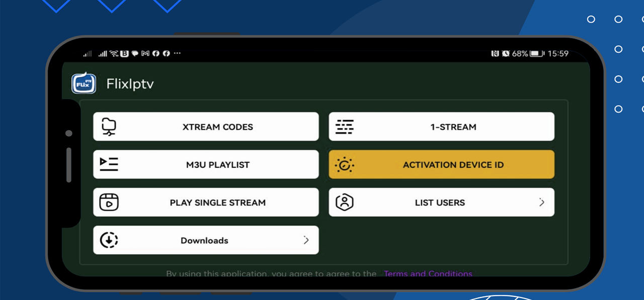Click the XTREAM CODES button
This screenshot has height=300, width=644.
tap(206, 127)
